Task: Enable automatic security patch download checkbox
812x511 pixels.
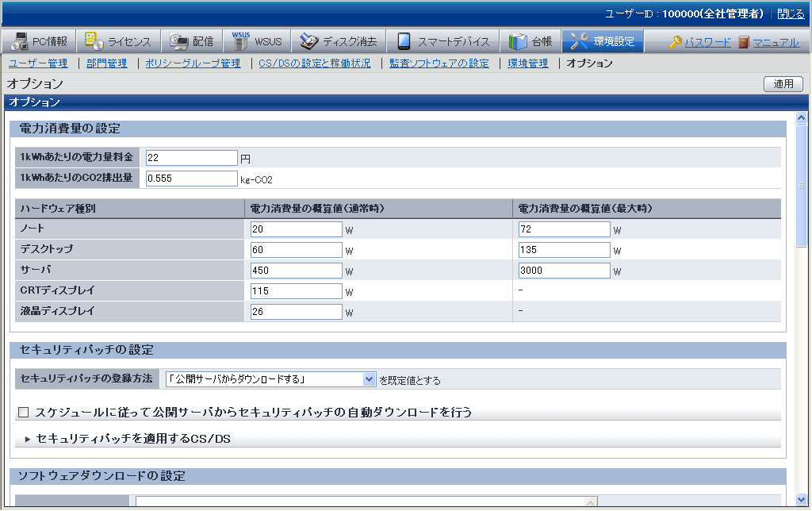Action: click(x=23, y=412)
